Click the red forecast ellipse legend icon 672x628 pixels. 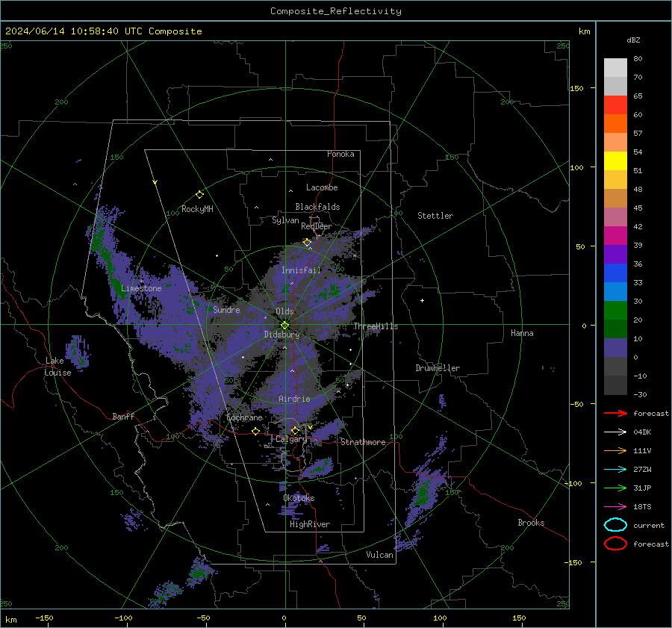click(615, 544)
